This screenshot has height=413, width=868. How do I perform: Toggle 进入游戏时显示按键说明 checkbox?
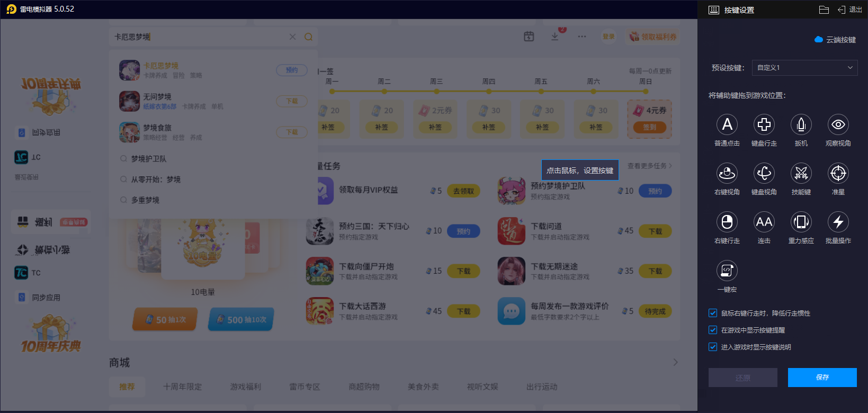[713, 347]
